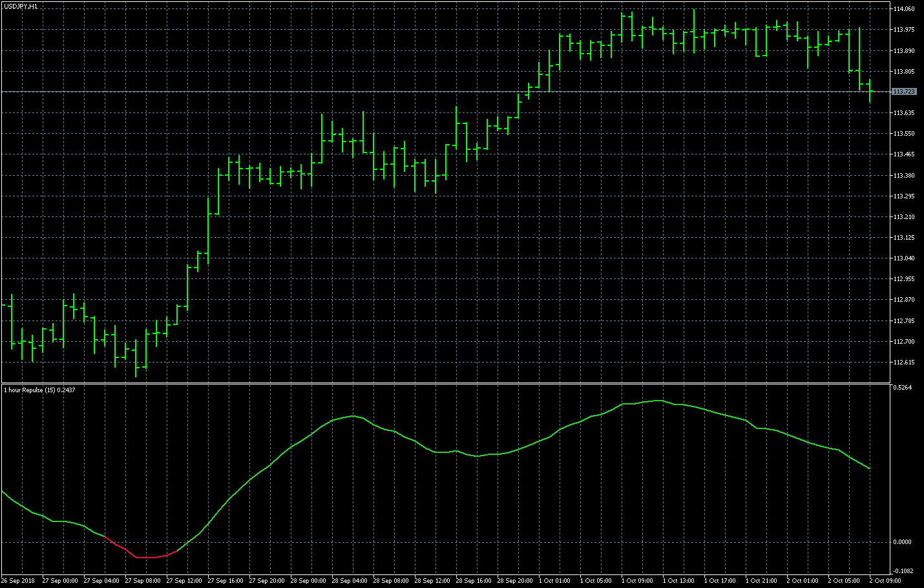
Task: Click the 28 Sep 04:00 time label
Action: 350,581
